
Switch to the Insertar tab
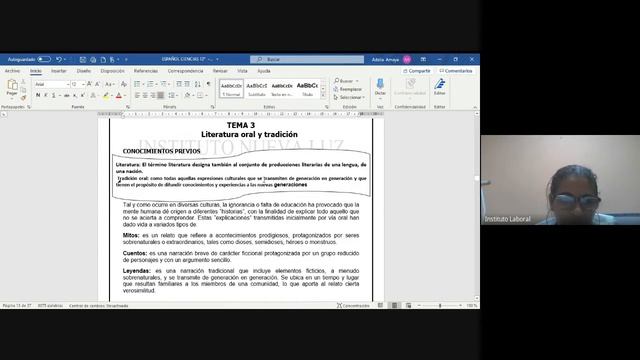[59, 71]
